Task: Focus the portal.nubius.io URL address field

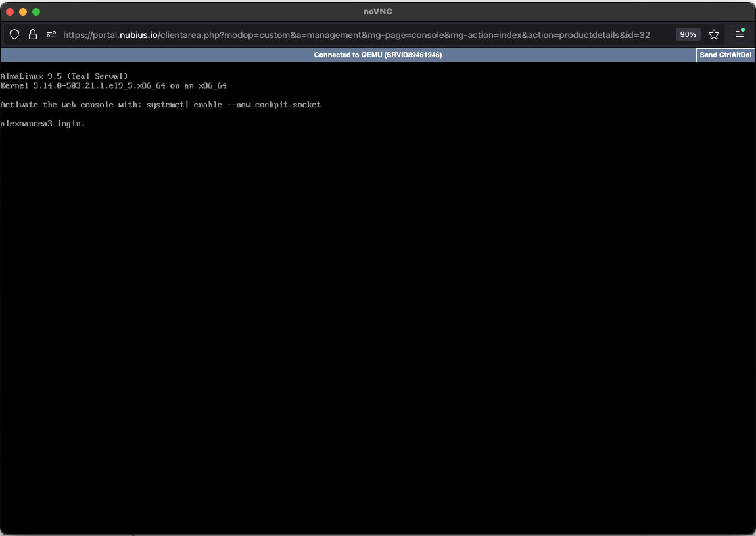Action: pos(356,35)
